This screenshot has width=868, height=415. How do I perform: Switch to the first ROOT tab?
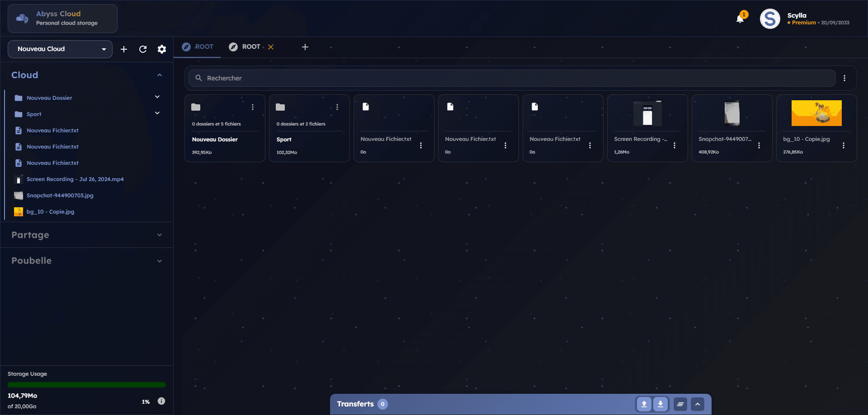coord(198,47)
